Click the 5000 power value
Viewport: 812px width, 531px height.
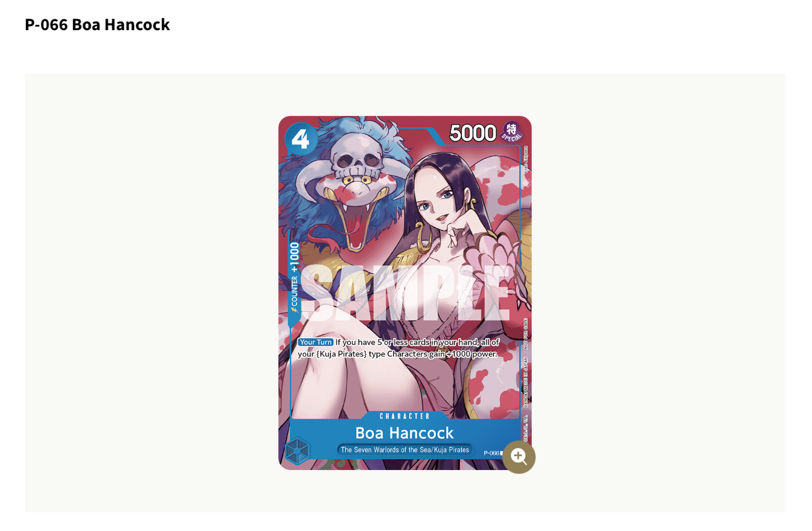tap(472, 133)
